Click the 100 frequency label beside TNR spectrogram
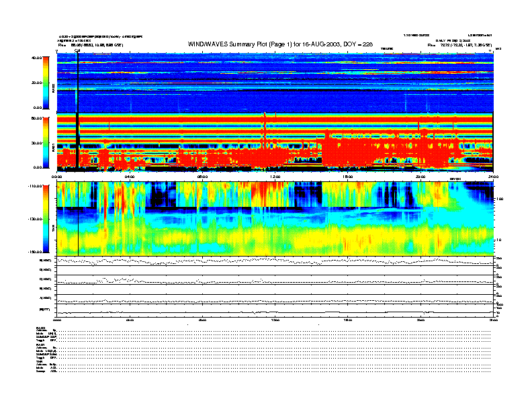Image resolution: width=532 pixels, height=411 pixels. pyautogui.click(x=500, y=199)
